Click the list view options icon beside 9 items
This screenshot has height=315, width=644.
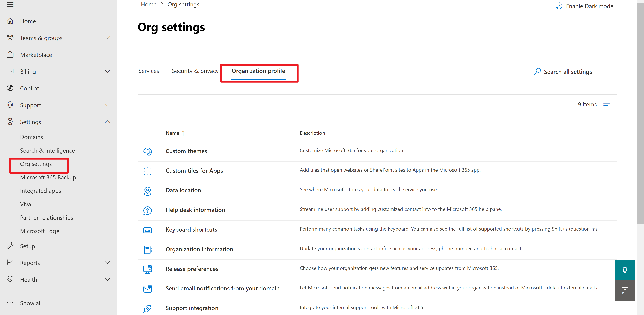click(x=606, y=104)
